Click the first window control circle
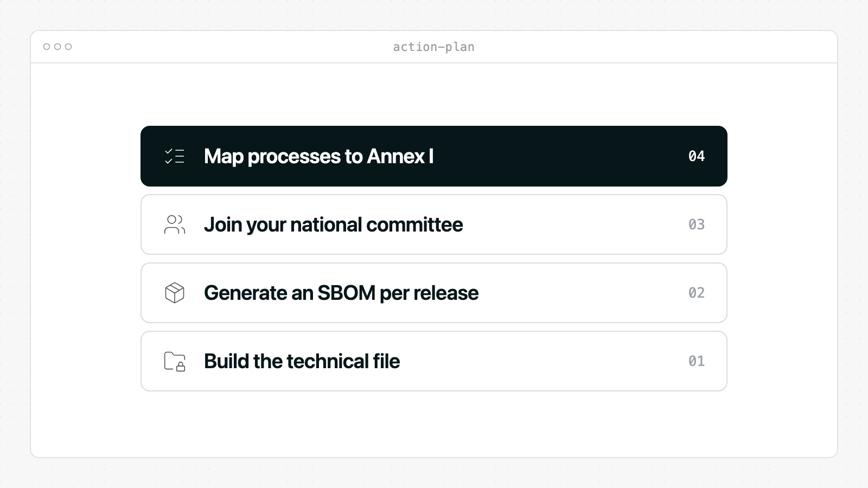 pos(47,47)
